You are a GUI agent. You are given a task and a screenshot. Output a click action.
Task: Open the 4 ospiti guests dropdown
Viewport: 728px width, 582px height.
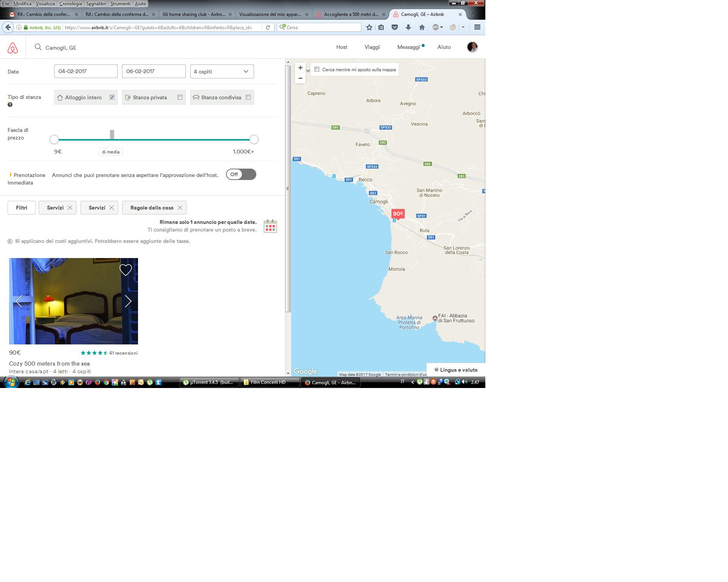[x=222, y=72]
